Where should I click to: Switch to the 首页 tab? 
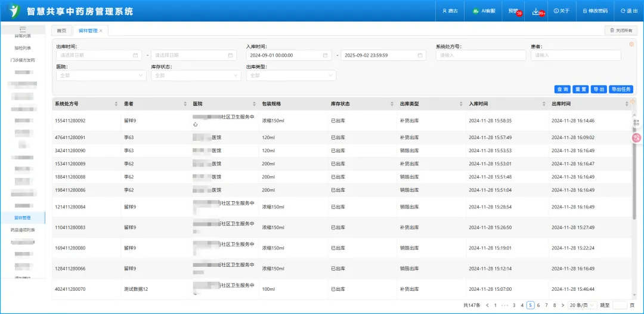point(61,30)
